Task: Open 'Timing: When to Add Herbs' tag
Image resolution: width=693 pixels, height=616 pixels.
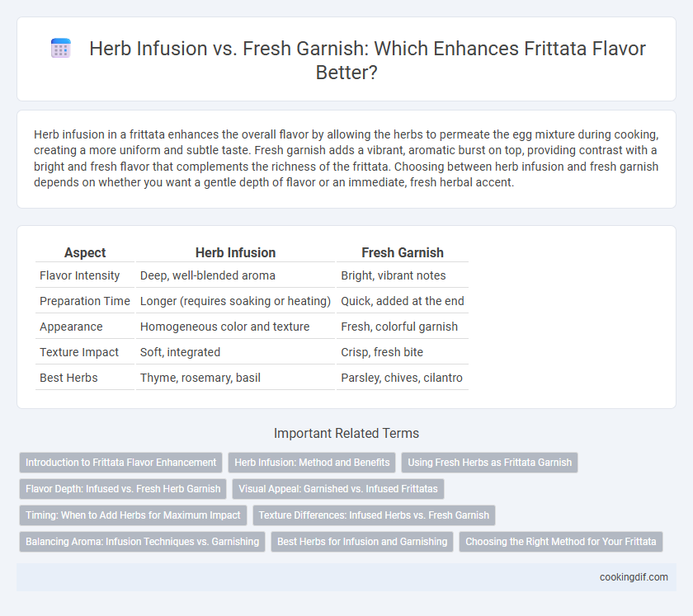Action: pos(133,515)
